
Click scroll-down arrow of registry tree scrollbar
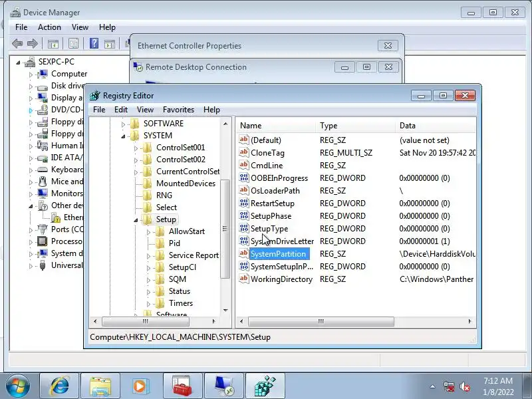pyautogui.click(x=225, y=311)
